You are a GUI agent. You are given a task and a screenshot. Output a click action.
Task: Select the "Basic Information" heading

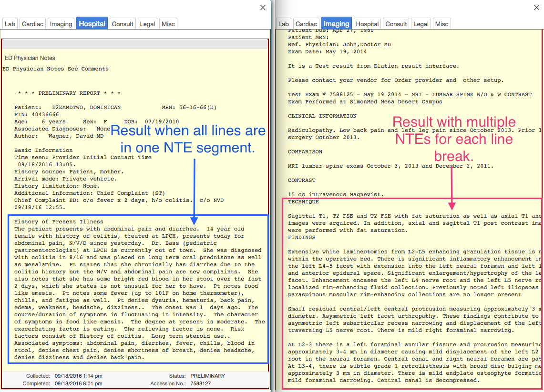tap(43, 151)
